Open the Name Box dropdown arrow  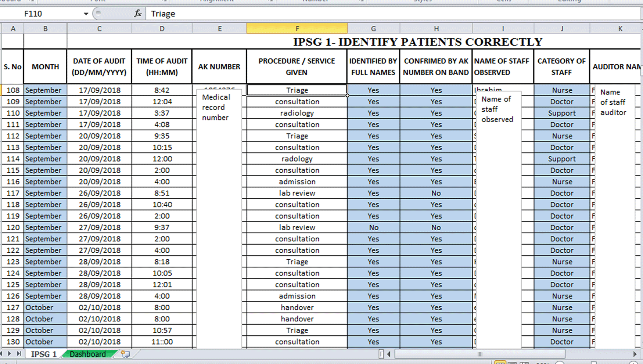86,14
